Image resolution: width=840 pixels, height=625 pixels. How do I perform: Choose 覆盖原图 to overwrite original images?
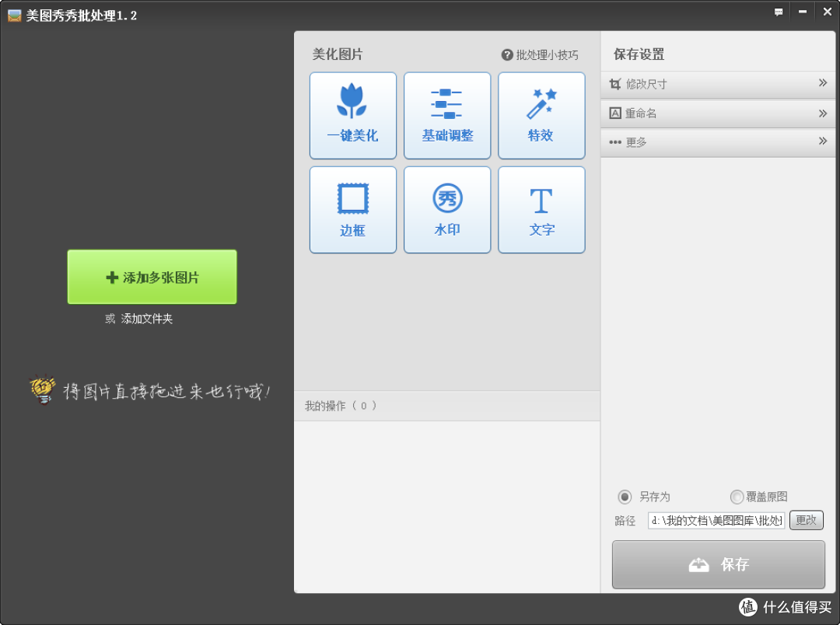737,497
